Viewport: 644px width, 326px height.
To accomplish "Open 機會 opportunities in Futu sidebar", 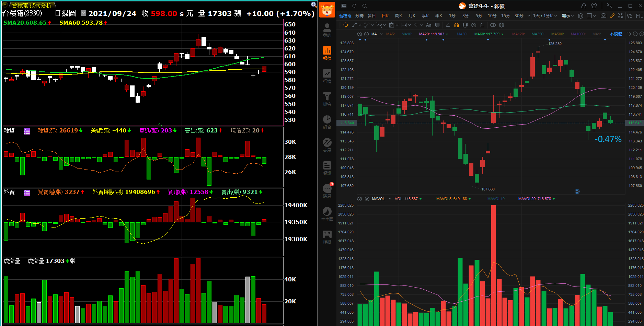I will pyautogui.click(x=327, y=99).
